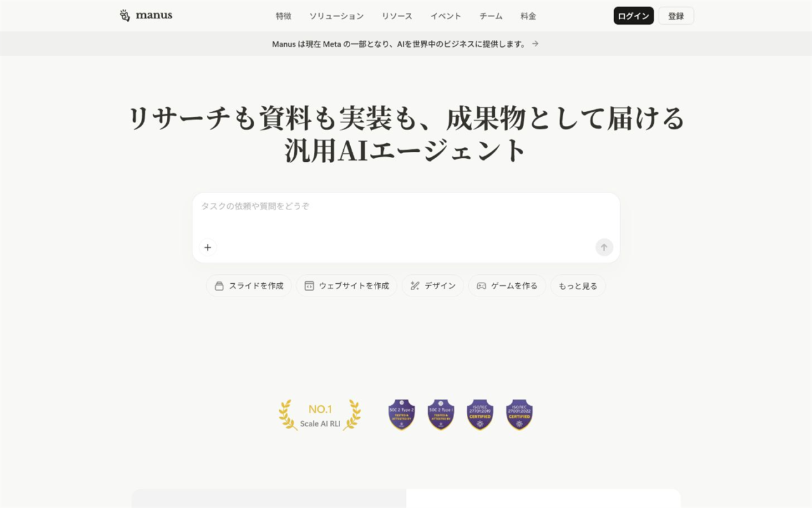Click the manus wordmark text
This screenshot has width=812, height=508.
154,15
